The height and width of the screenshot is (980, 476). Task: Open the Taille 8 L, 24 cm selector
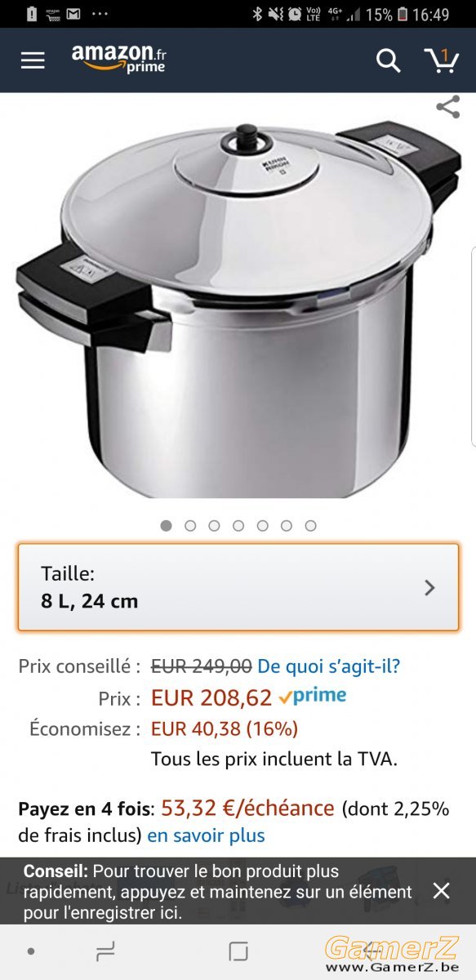238,587
